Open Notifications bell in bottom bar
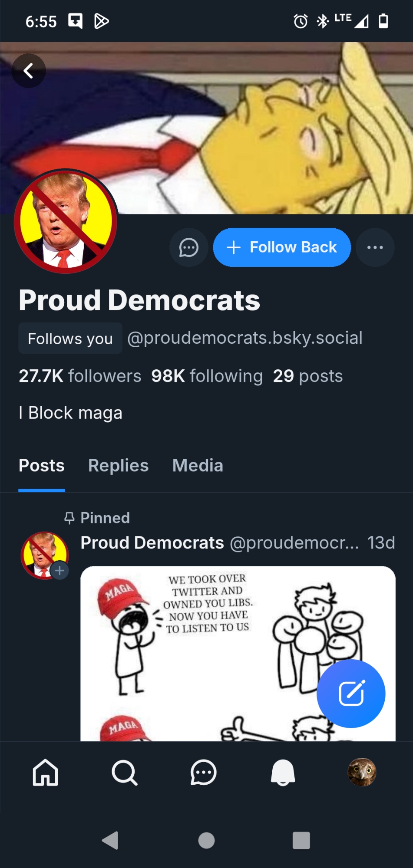413x868 pixels. click(283, 773)
